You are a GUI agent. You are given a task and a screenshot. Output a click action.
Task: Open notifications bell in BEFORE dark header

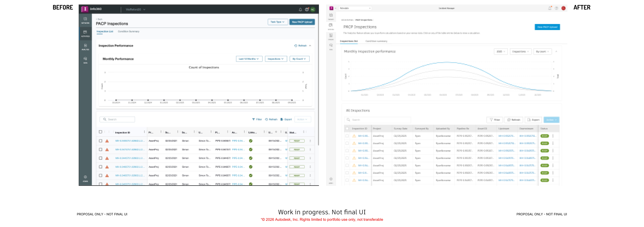coord(300,10)
